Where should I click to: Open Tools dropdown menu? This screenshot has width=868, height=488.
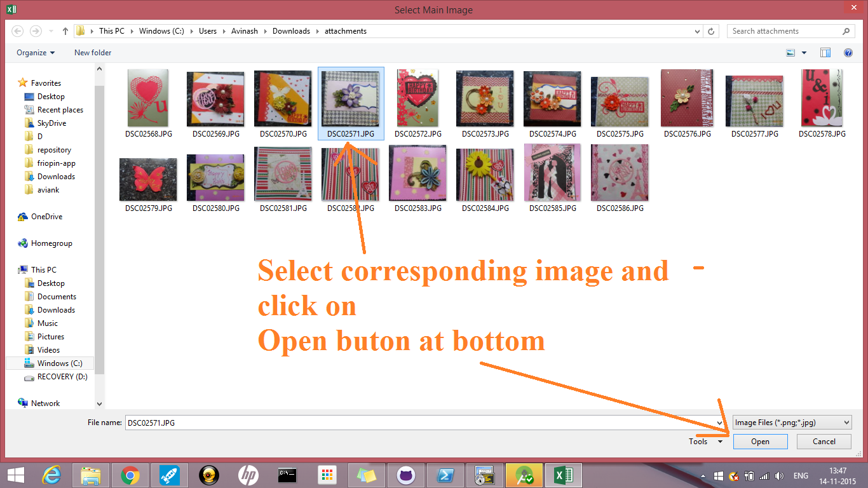click(x=705, y=442)
